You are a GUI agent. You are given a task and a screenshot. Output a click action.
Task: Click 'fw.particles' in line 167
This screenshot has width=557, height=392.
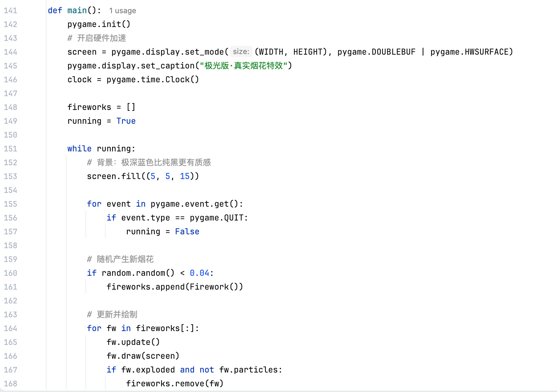click(248, 370)
